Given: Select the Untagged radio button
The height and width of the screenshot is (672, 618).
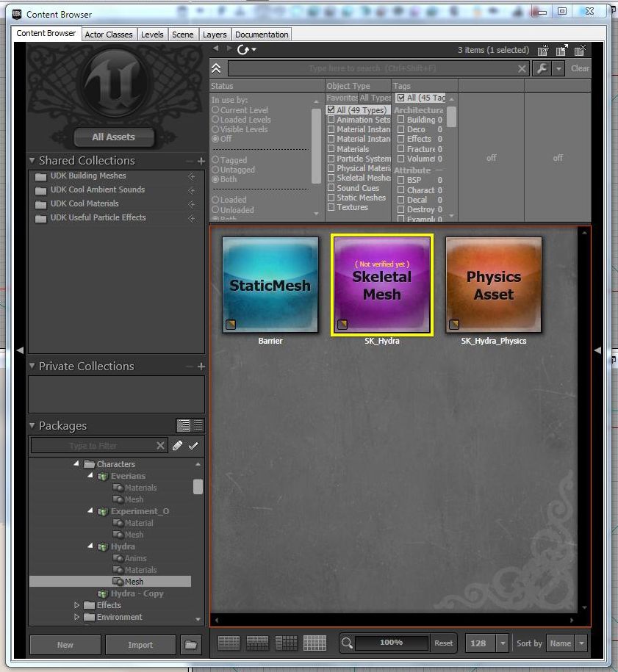Looking at the screenshot, I should pos(215,170).
